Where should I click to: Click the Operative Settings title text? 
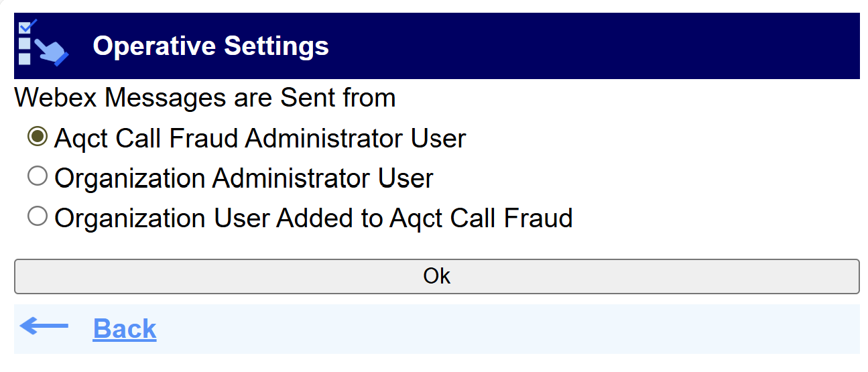click(x=210, y=46)
